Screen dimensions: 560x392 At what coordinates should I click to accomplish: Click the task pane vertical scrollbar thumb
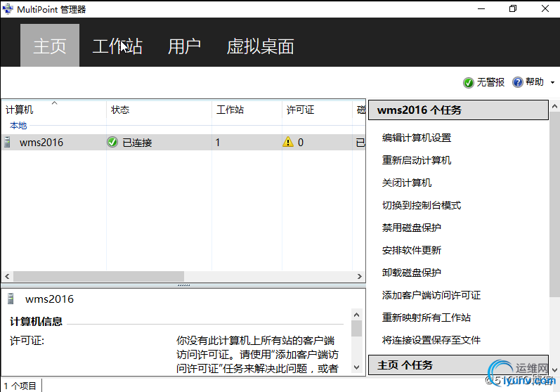point(554,204)
